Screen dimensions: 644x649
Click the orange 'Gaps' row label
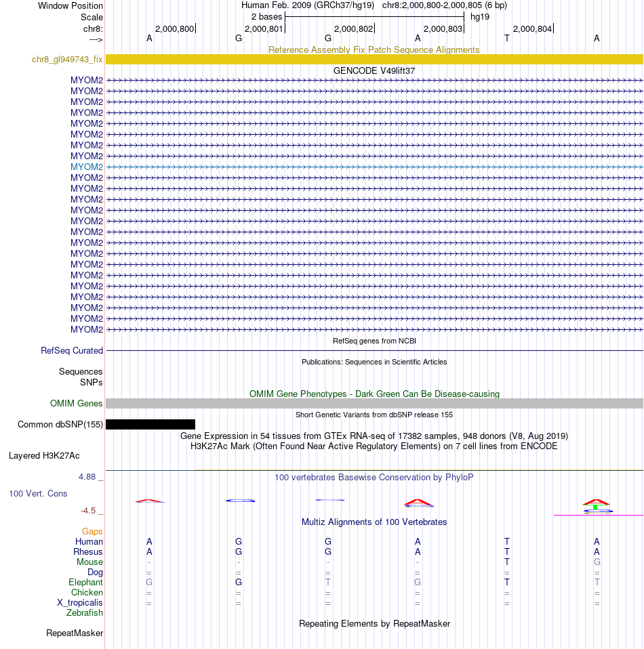tap(92, 531)
